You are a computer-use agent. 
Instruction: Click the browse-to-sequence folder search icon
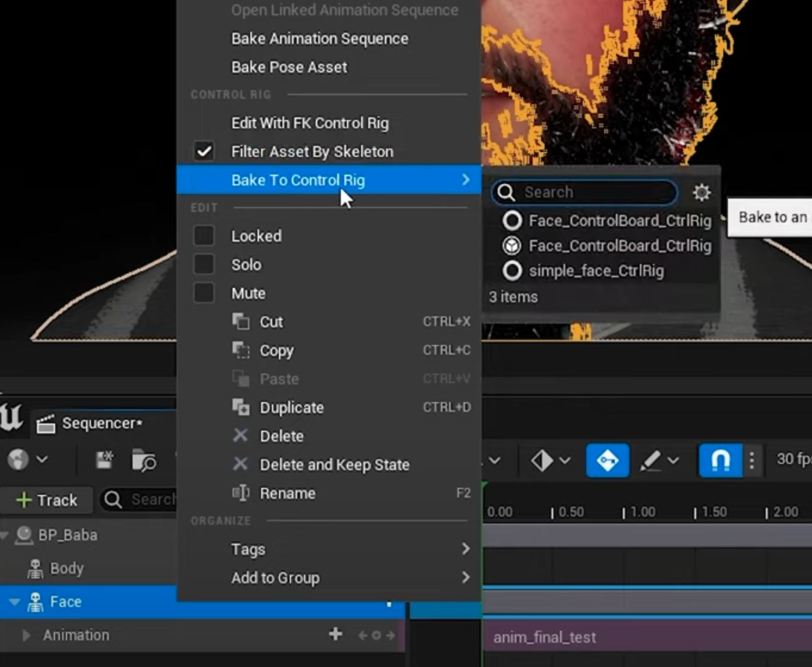pos(144,460)
